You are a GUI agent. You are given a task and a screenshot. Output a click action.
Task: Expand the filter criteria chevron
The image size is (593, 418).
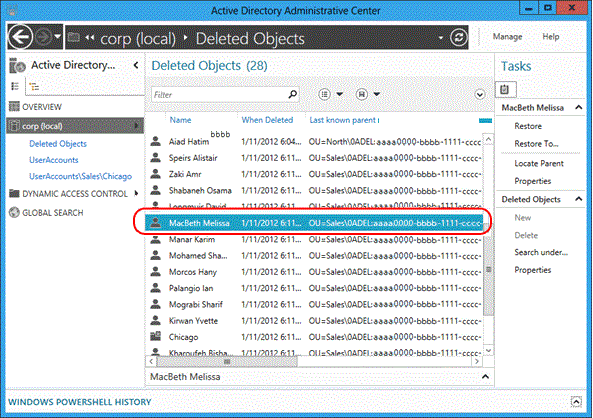point(480,94)
